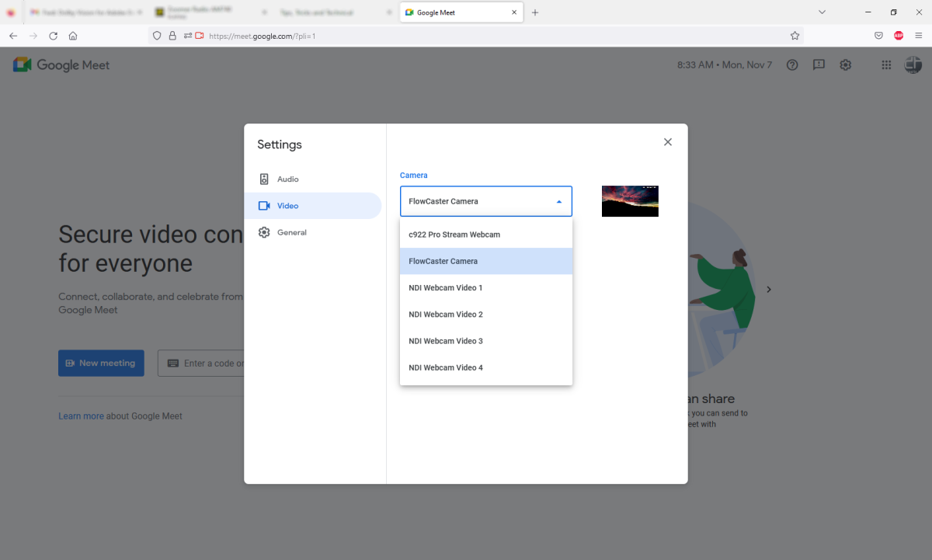Open the report a problem feedback icon
The width and height of the screenshot is (932, 560).
coord(819,65)
